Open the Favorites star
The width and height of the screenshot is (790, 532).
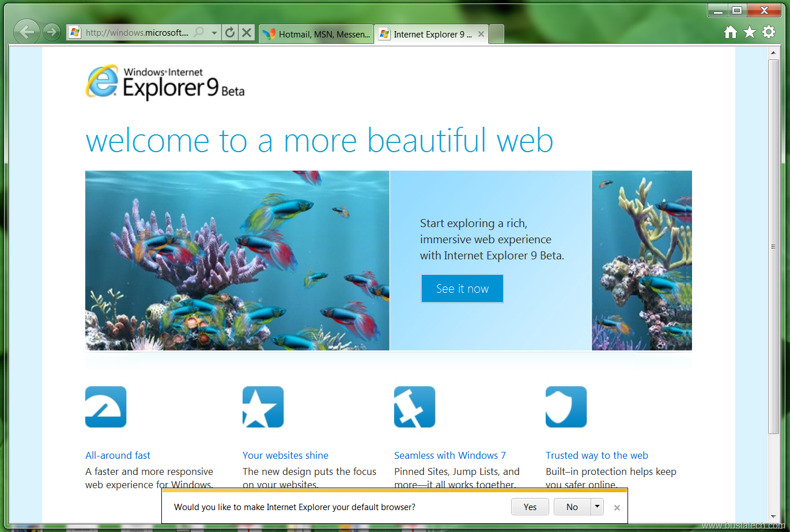(749, 32)
